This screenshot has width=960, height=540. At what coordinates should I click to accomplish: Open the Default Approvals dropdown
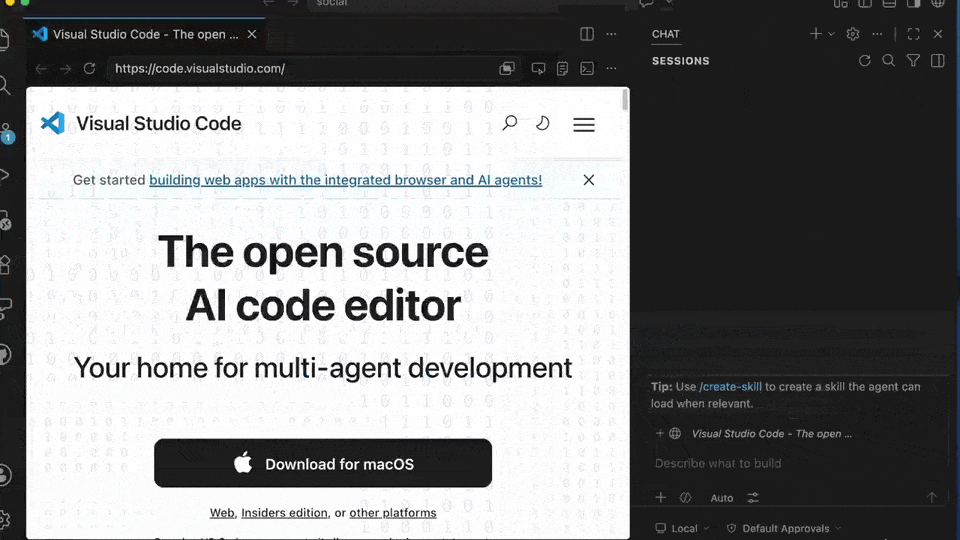pos(784,528)
